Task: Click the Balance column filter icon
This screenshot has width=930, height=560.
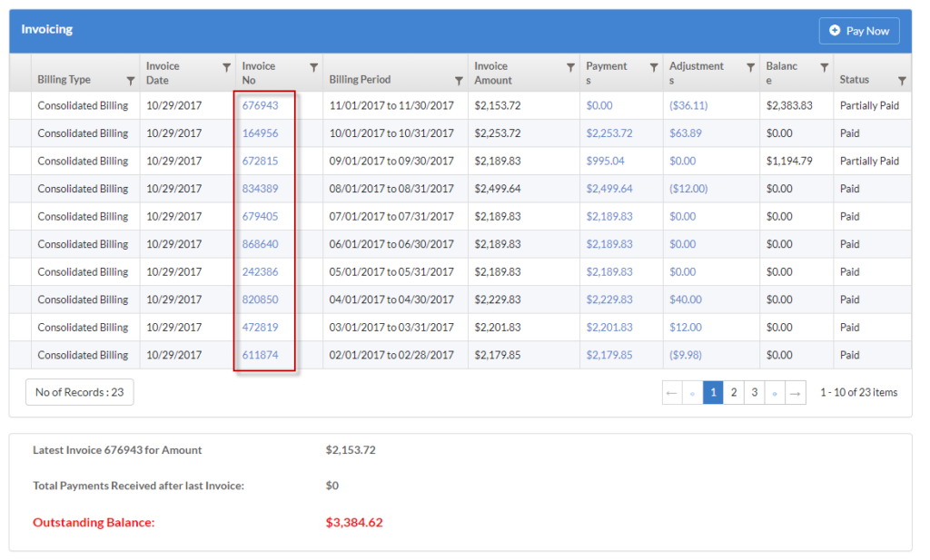Action: click(823, 67)
